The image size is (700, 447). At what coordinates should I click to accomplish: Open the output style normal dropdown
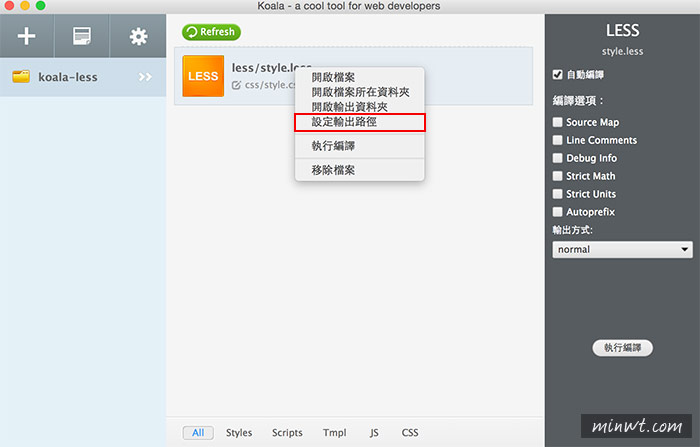622,249
